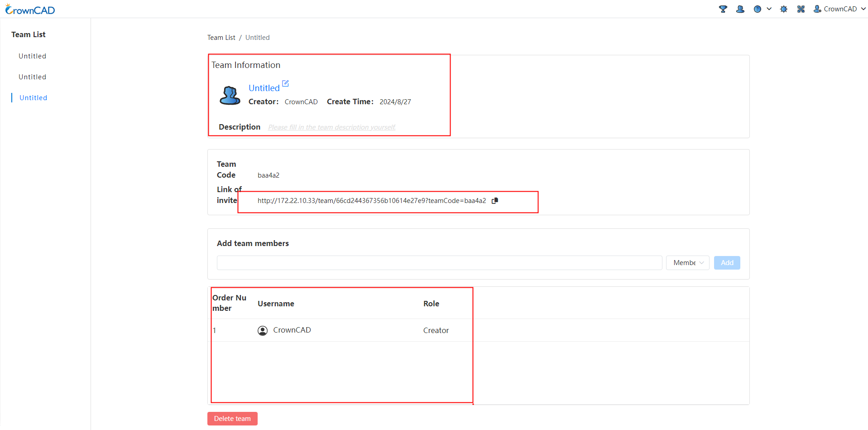Click the CrownCAD member avatar icon
Screen dimensions: 868x430
pos(263,331)
